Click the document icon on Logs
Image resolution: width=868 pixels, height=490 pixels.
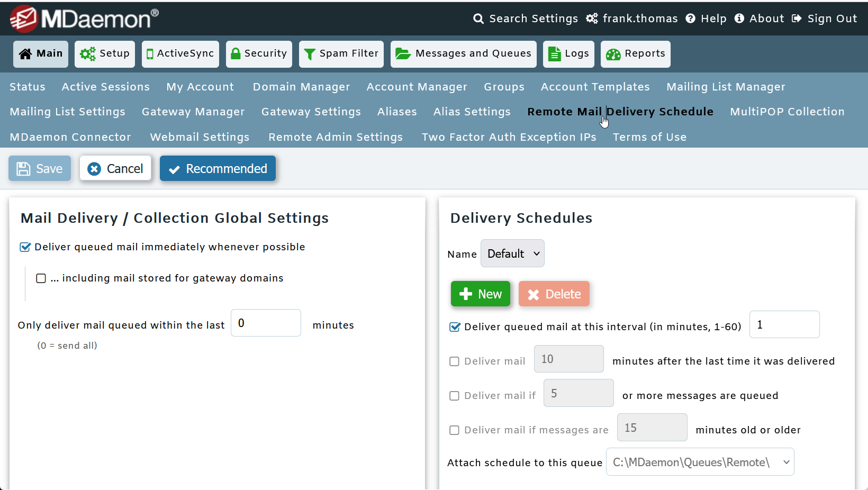pyautogui.click(x=555, y=54)
